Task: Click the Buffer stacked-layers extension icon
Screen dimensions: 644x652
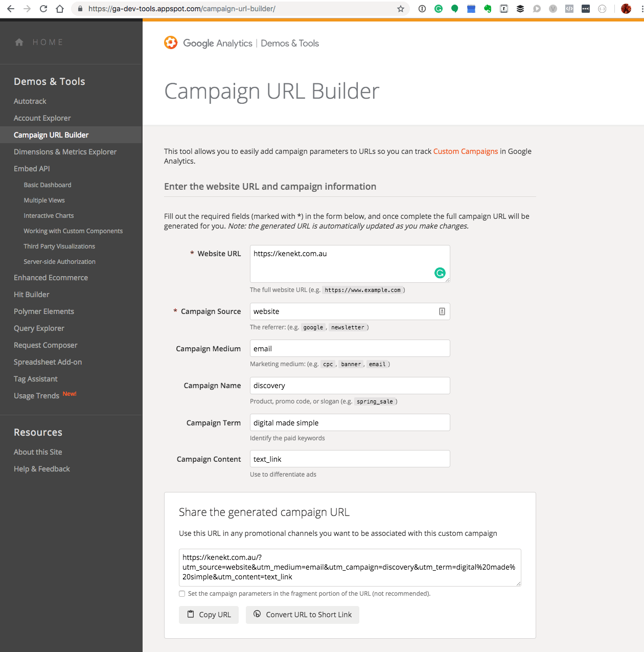Action: tap(520, 9)
